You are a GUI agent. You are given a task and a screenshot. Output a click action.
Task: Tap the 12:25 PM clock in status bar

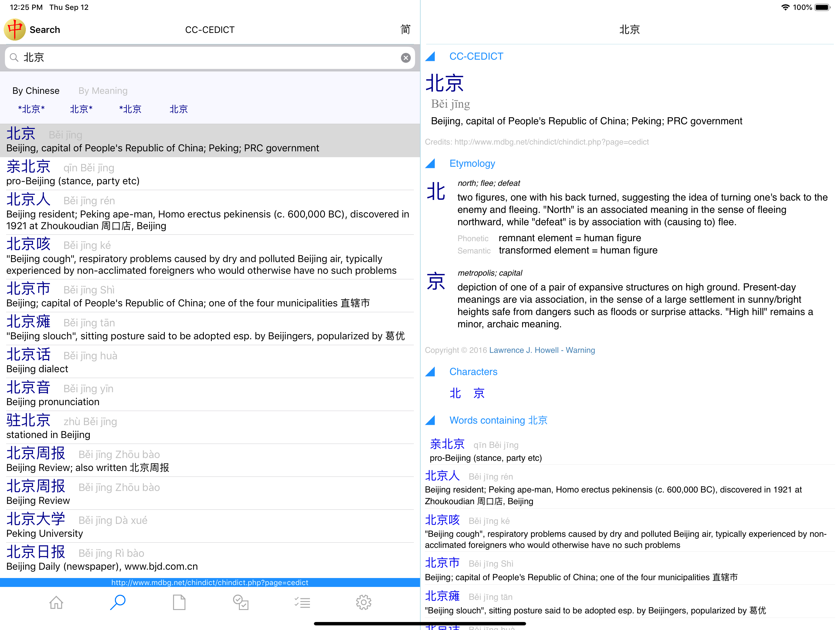[x=26, y=7]
